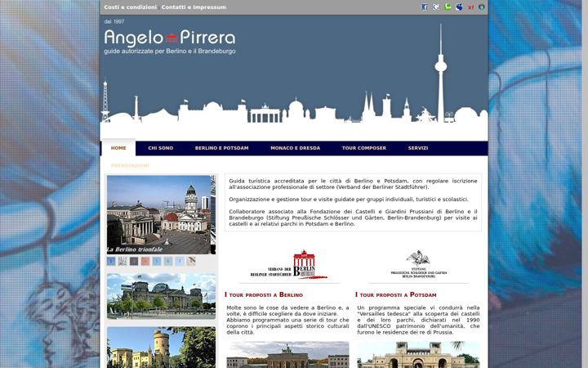
Task: Click the round multicolor icon at far right
Action: (x=482, y=7)
